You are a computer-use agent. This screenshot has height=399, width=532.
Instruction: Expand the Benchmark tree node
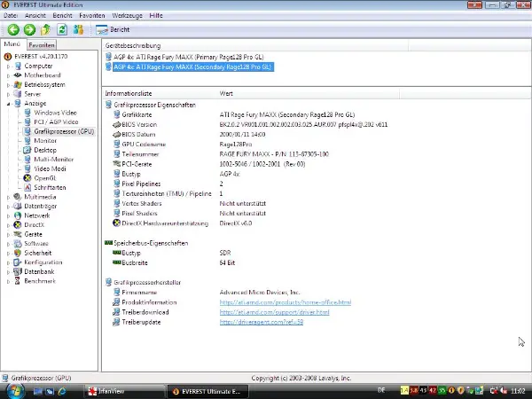[8, 281]
